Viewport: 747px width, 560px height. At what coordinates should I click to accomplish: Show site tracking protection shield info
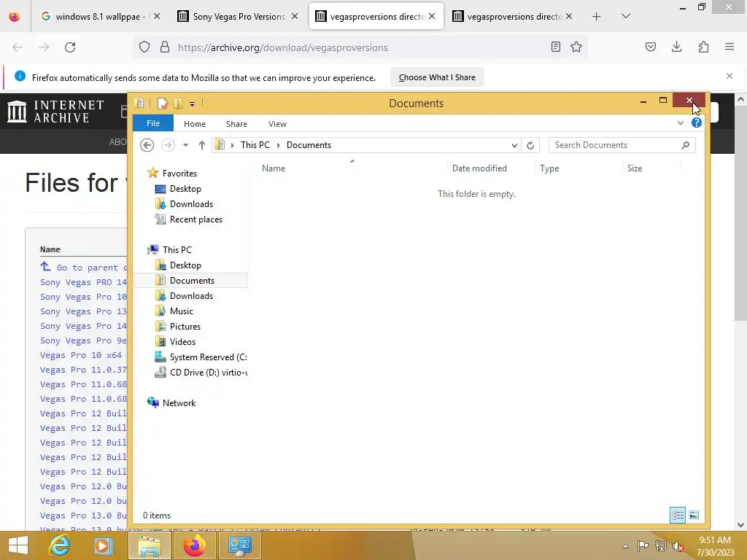(x=144, y=47)
